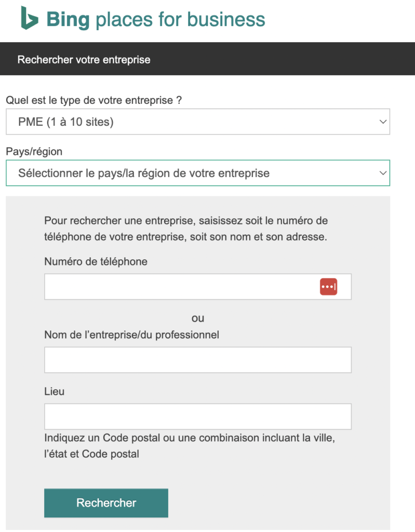Expand the arrow on the Sélectionner le pays field

[383, 173]
